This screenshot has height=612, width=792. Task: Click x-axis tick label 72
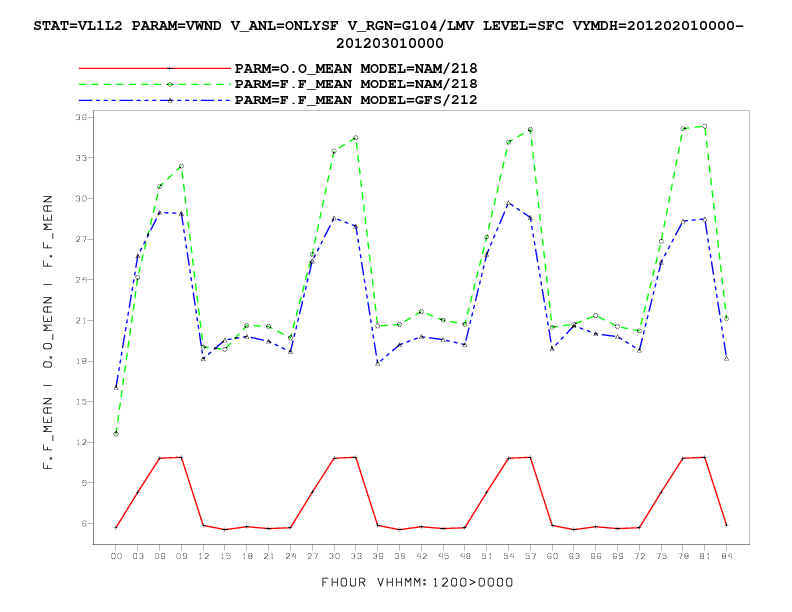click(x=639, y=556)
